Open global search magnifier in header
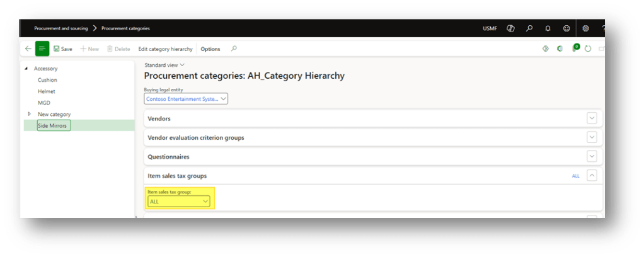The height and width of the screenshot is (257, 644). (529, 28)
